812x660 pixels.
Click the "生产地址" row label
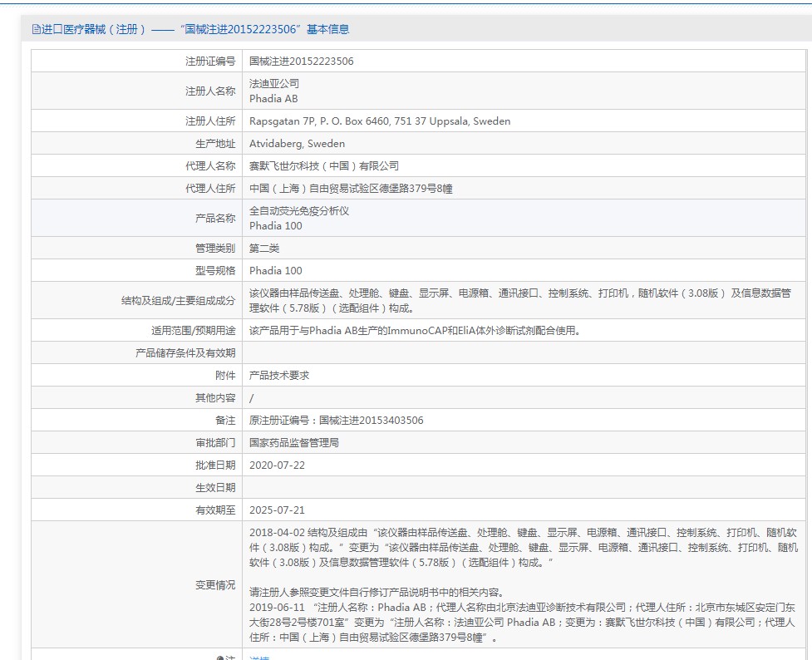pyautogui.click(x=215, y=144)
